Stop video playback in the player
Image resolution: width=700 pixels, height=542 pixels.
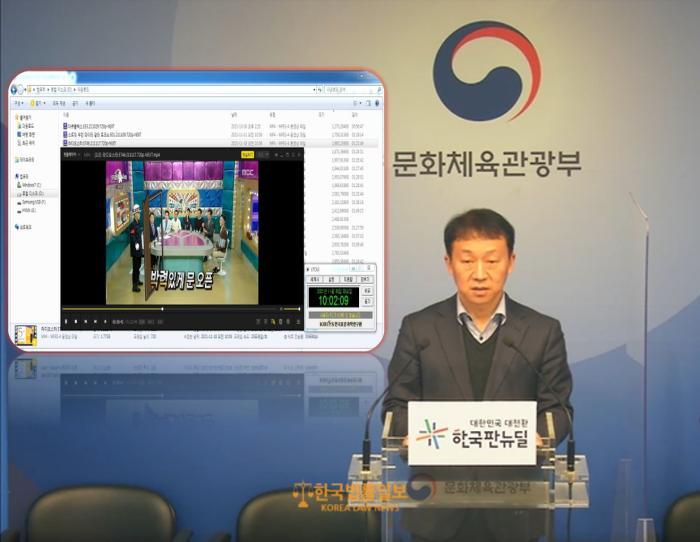[76, 321]
